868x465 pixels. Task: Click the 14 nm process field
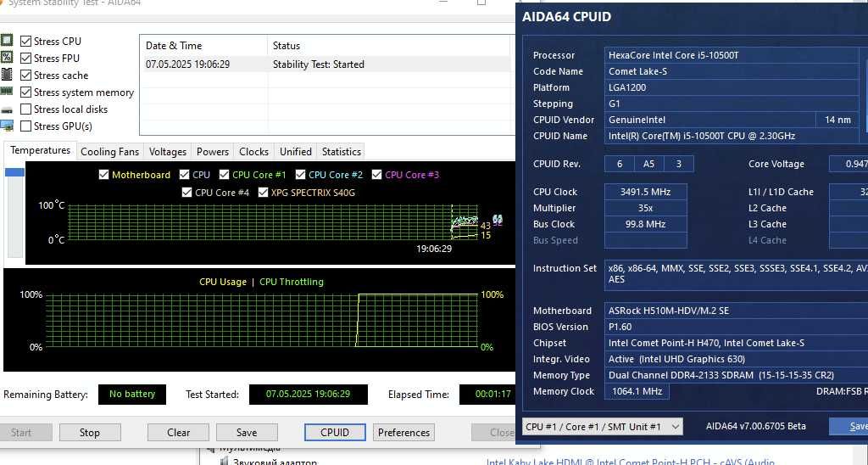point(837,120)
